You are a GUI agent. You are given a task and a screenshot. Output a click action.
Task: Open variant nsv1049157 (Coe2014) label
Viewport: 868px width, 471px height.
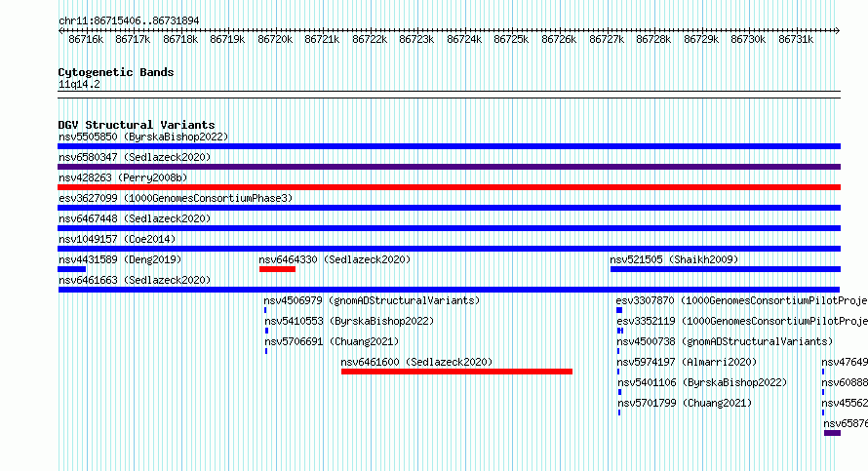coord(117,239)
